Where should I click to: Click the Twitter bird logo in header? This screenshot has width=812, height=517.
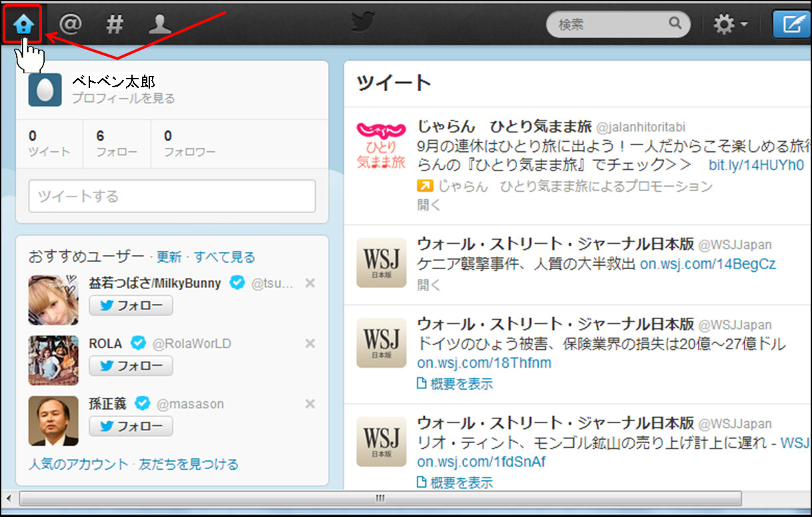pyautogui.click(x=363, y=23)
